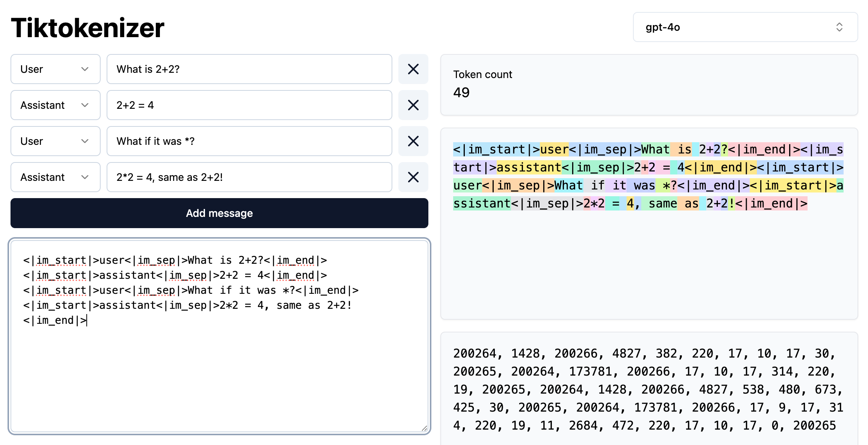Click inside the raw prompt textarea
Screen dimensions: 868x445
point(219,368)
